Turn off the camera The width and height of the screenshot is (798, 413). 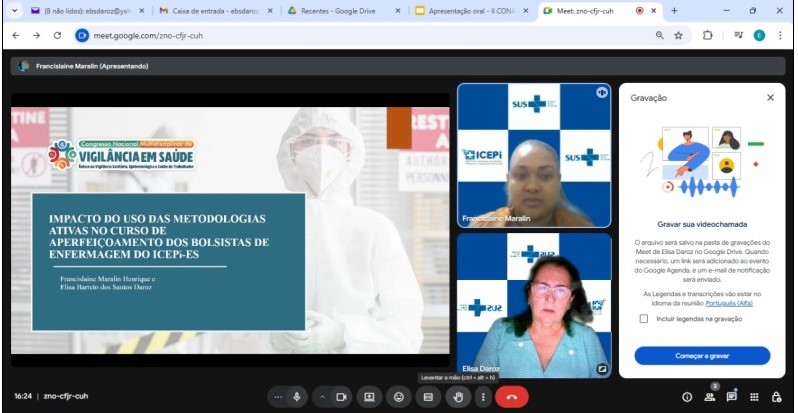[341, 397]
